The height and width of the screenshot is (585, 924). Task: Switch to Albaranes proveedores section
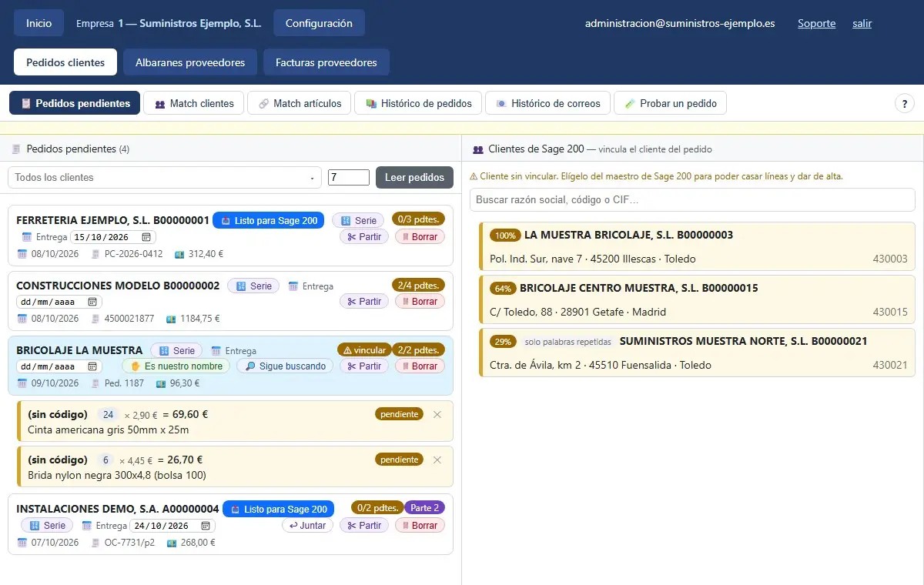pos(190,62)
